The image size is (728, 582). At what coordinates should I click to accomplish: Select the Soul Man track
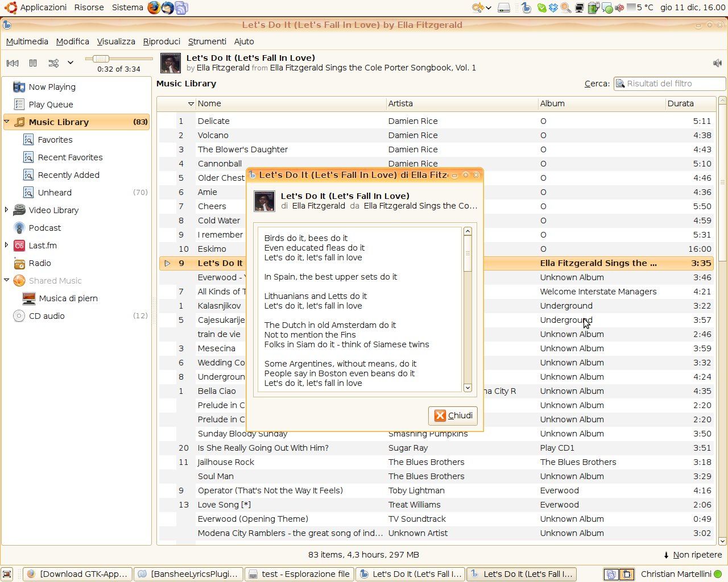(436, 476)
